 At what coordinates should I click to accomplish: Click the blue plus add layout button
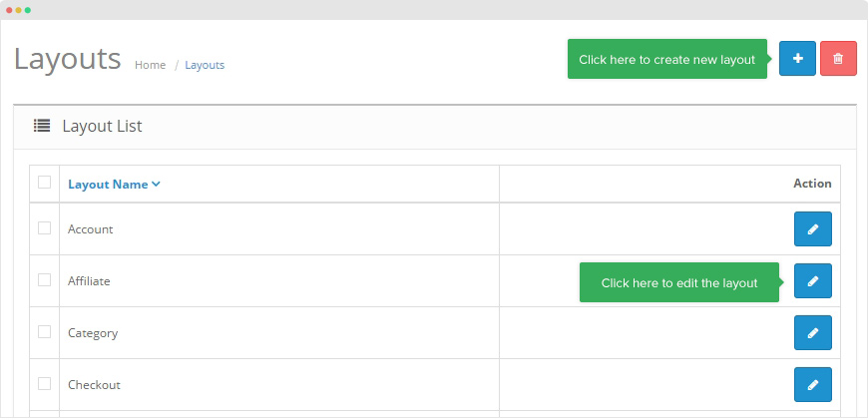[797, 59]
